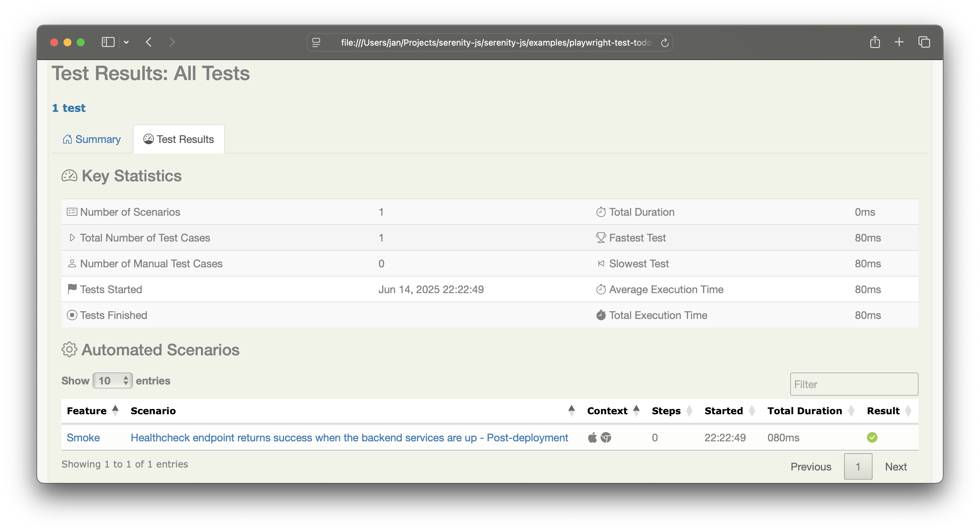This screenshot has width=980, height=532.
Task: Open the sidebar options chevron dropdown
Action: (126, 42)
